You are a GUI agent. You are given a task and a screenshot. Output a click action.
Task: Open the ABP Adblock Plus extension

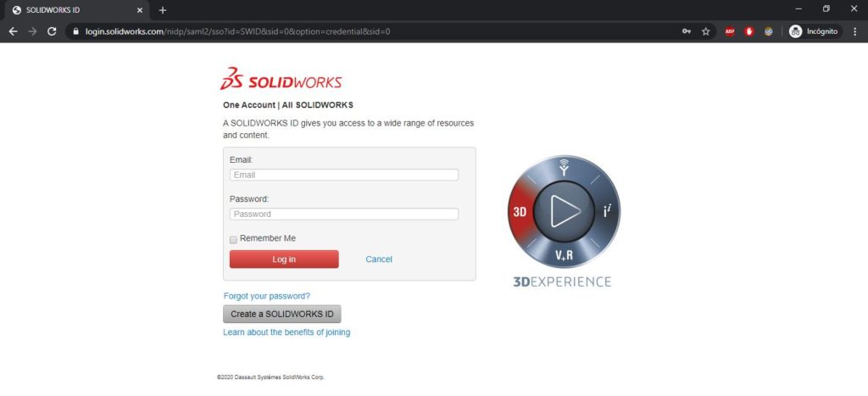tap(730, 31)
